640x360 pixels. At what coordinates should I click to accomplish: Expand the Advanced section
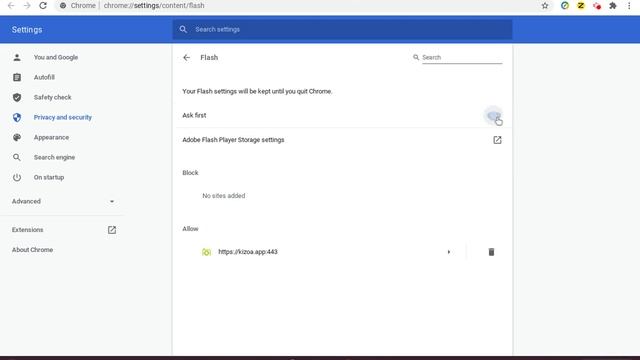click(x=63, y=201)
